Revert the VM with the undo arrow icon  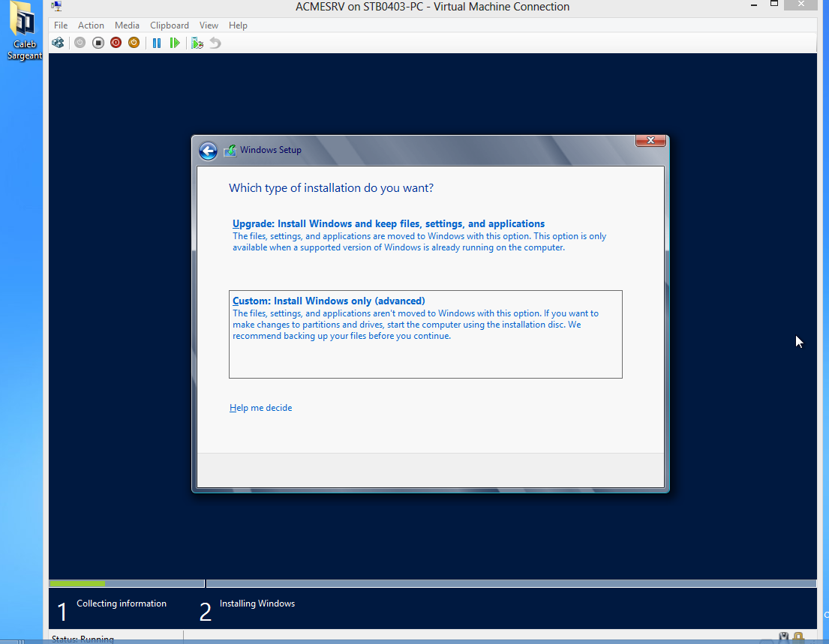tap(215, 43)
